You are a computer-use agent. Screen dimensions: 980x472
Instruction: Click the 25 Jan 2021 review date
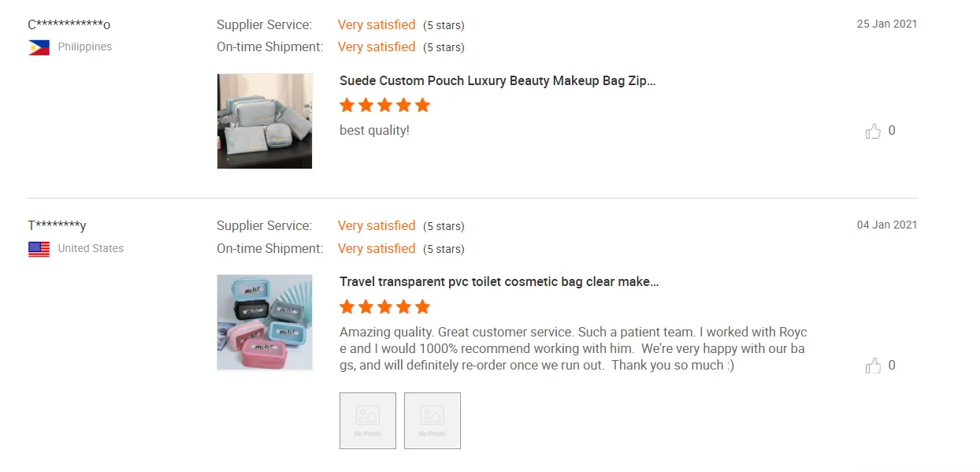point(887,24)
